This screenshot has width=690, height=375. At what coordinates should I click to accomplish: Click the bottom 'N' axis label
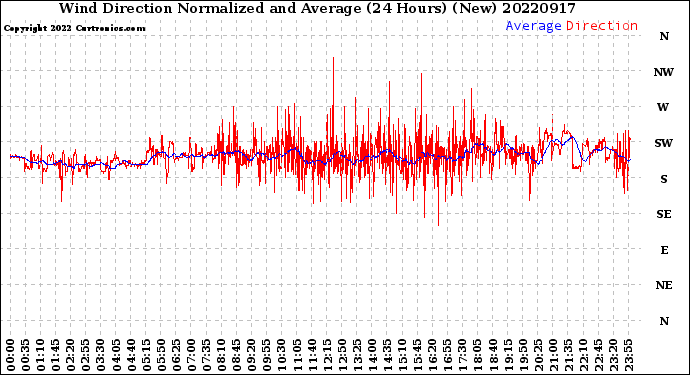(x=664, y=321)
